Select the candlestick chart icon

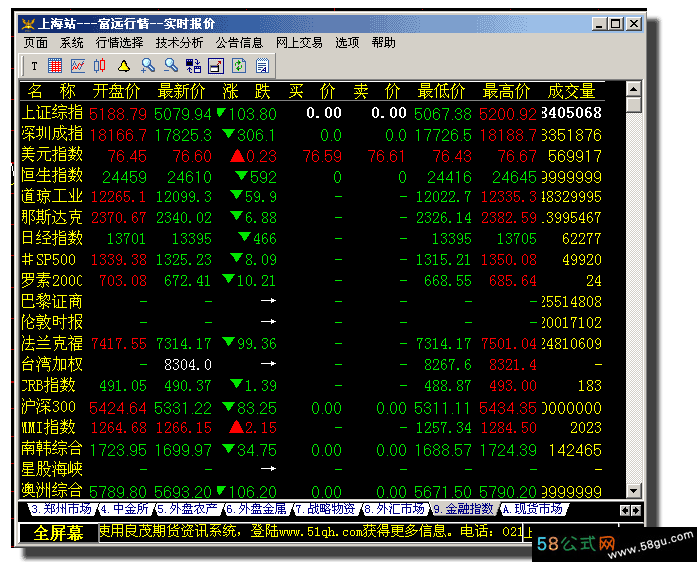coord(100,66)
